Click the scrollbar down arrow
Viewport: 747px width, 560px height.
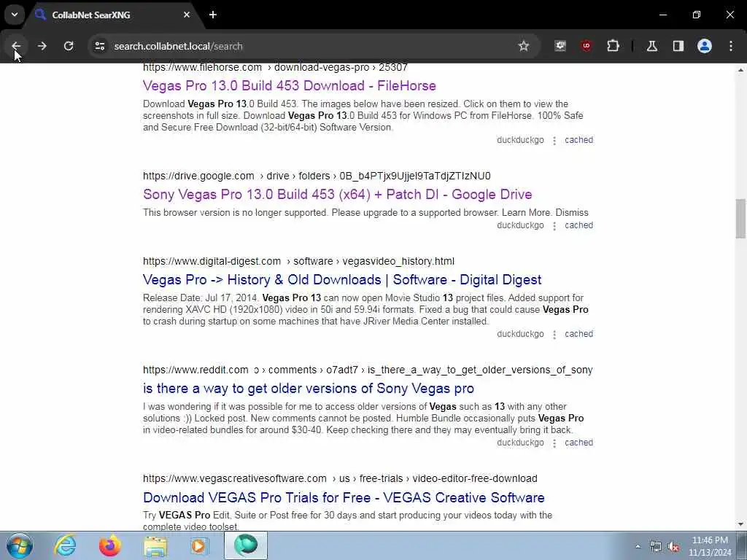(740, 525)
